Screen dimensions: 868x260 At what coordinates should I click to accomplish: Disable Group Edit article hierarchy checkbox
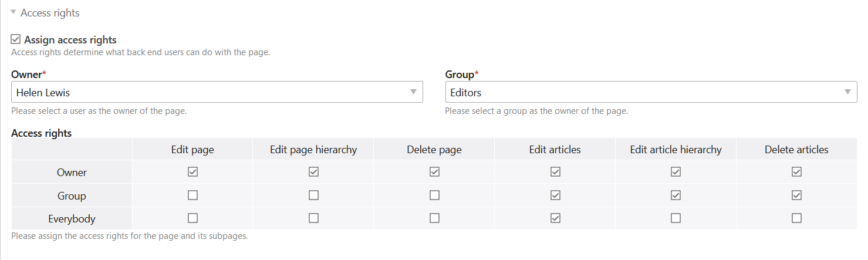tap(676, 195)
